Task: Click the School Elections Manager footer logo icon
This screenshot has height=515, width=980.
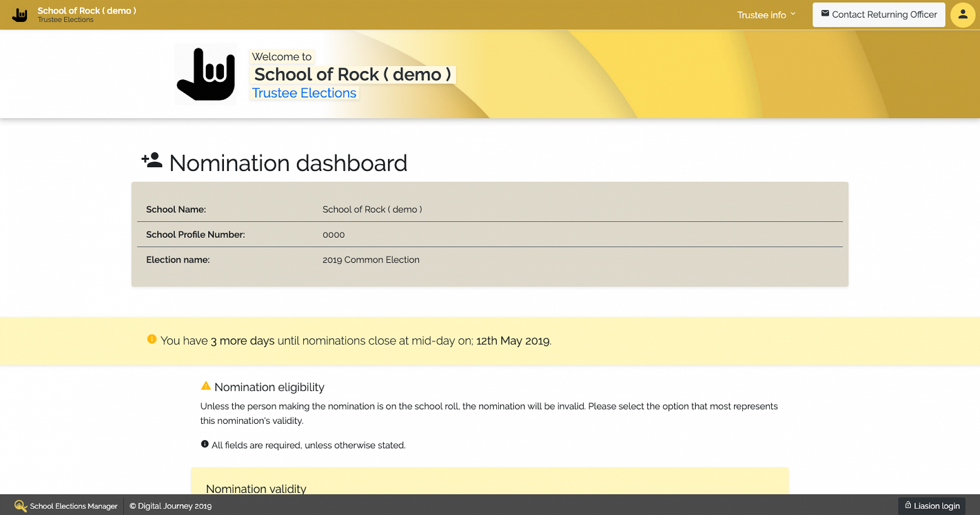Action: click(20, 506)
